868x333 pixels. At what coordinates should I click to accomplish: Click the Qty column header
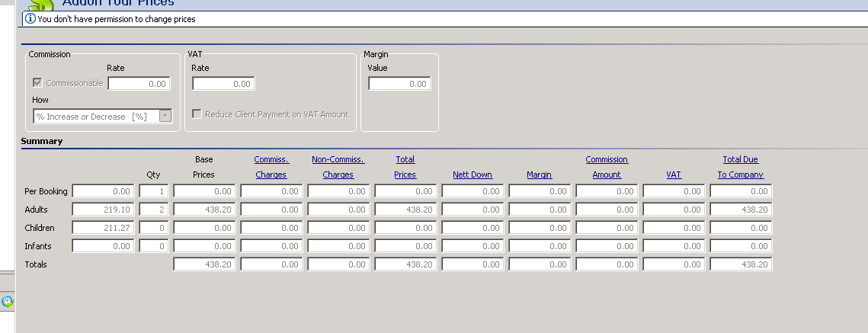pyautogui.click(x=153, y=175)
